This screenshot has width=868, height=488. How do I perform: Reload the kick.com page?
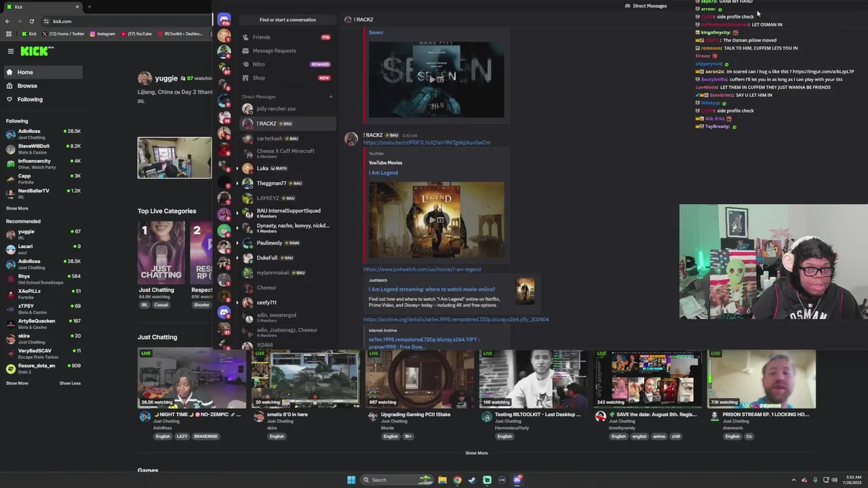point(31,21)
